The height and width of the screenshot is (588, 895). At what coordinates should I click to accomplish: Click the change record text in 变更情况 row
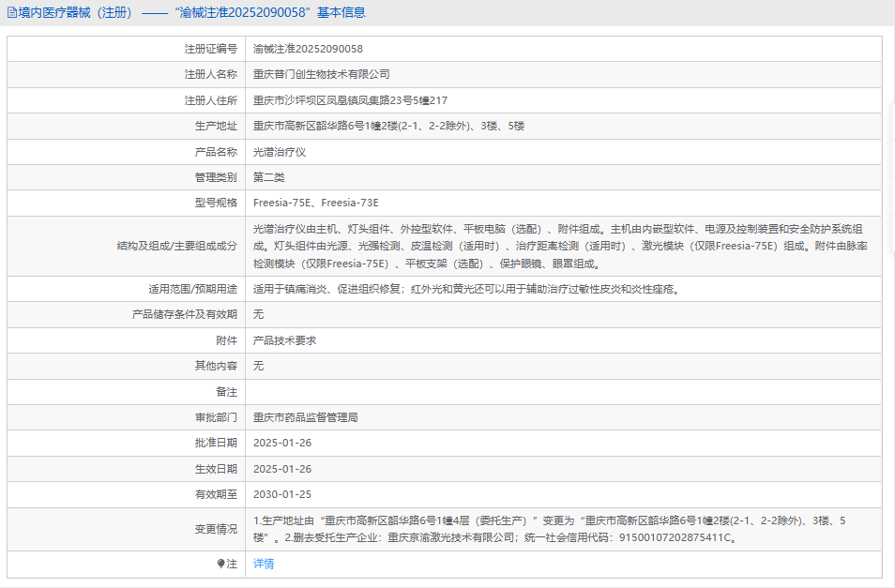(x=550, y=529)
